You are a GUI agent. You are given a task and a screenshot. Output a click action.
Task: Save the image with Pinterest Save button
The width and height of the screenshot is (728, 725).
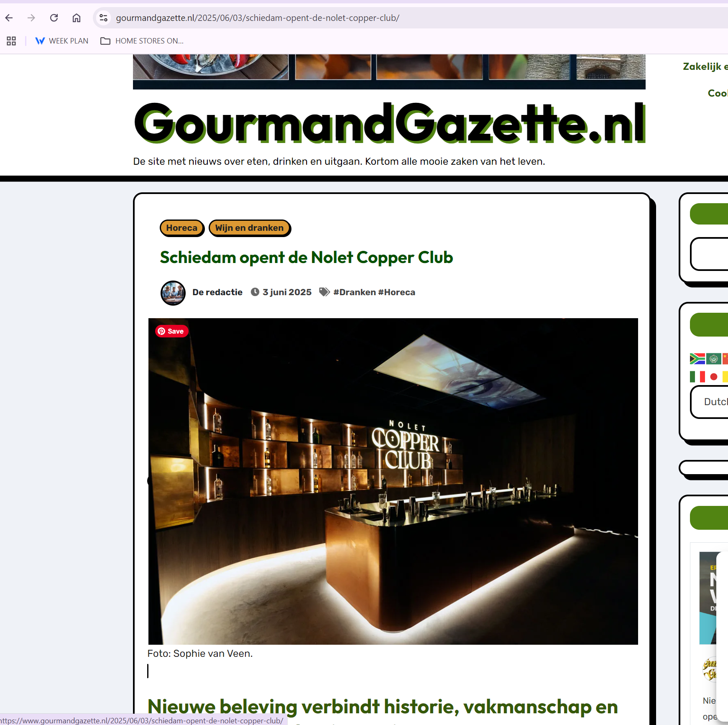[172, 331]
